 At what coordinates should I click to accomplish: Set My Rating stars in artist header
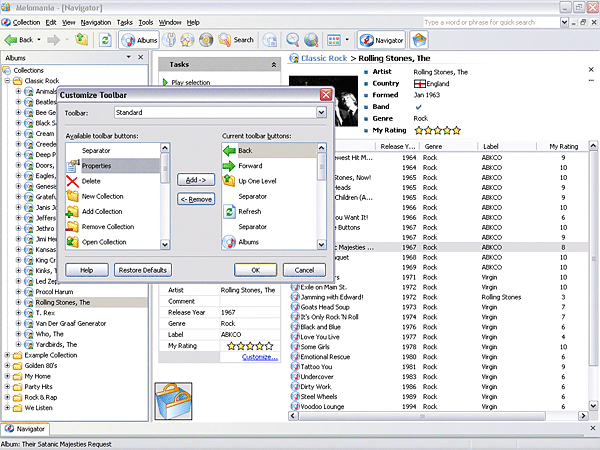[437, 130]
